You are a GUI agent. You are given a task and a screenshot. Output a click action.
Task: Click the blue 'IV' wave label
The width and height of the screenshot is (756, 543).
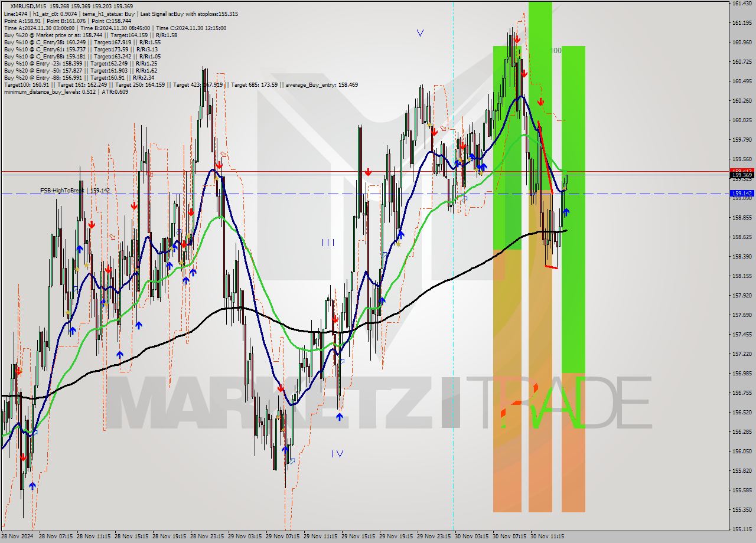click(337, 453)
